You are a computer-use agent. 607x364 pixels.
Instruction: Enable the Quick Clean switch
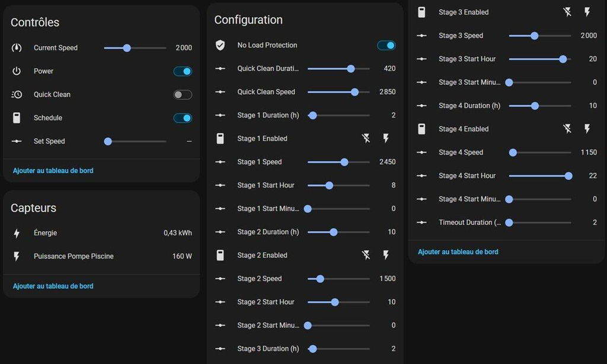click(x=183, y=94)
